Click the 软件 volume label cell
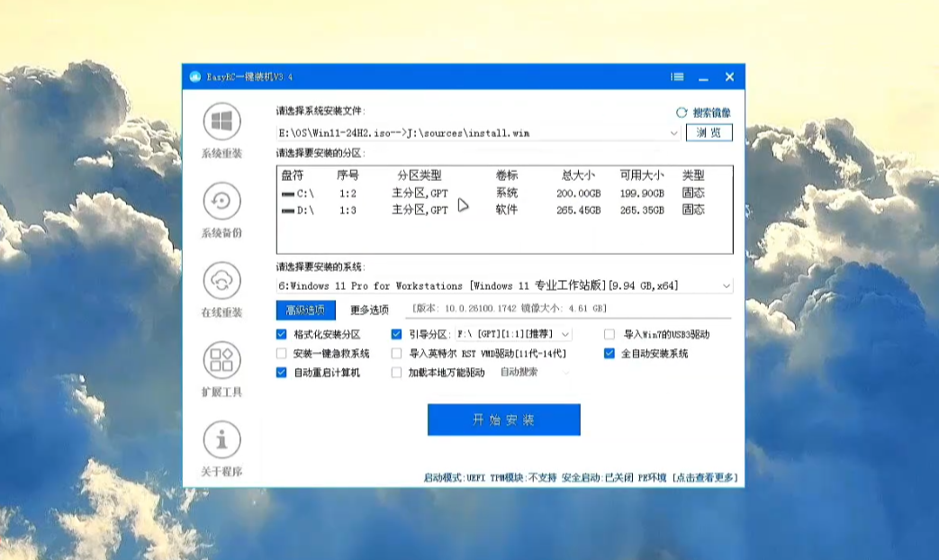This screenshot has width=939, height=560. [507, 210]
